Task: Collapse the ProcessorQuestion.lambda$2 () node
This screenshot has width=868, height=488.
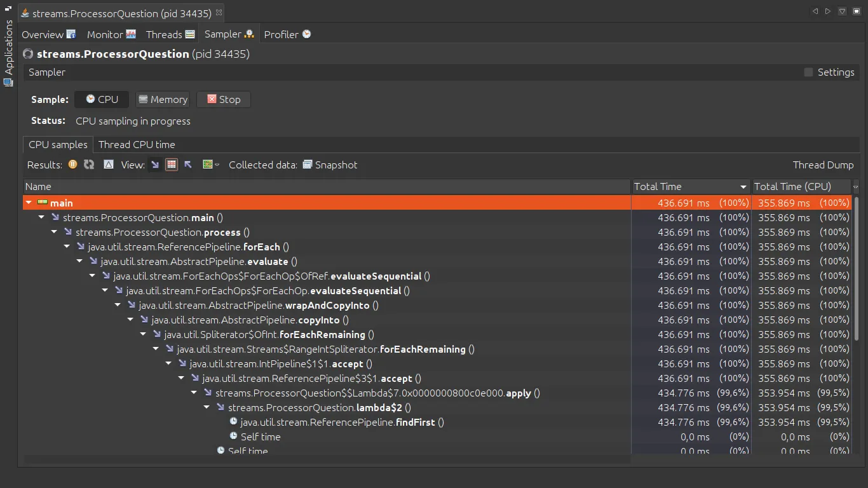Action: coord(207,407)
